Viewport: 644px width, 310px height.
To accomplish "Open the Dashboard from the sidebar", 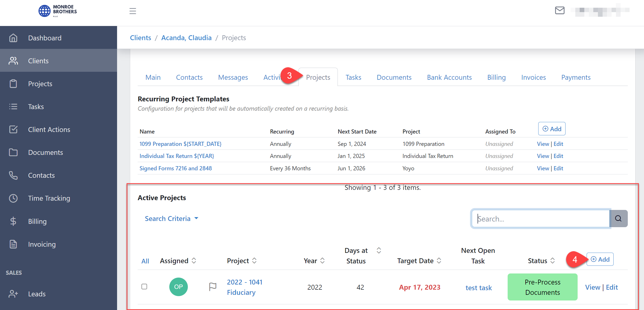I will pos(45,38).
